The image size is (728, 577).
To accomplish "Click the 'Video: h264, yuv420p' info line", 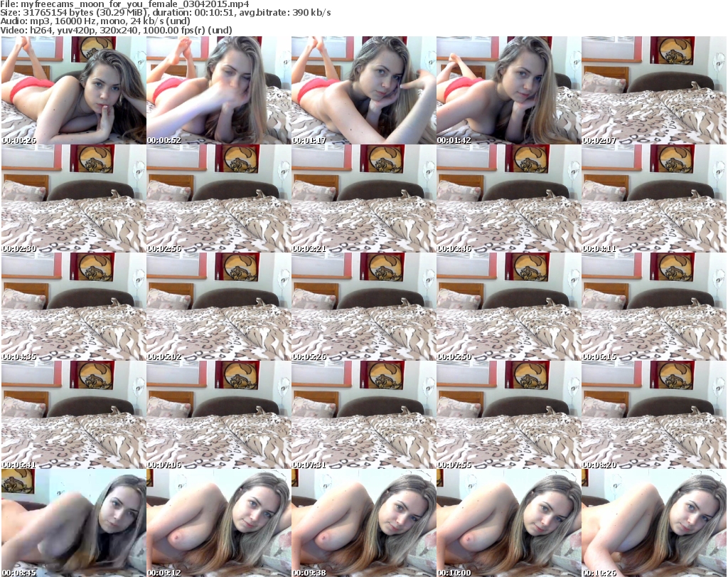I will (x=116, y=30).
